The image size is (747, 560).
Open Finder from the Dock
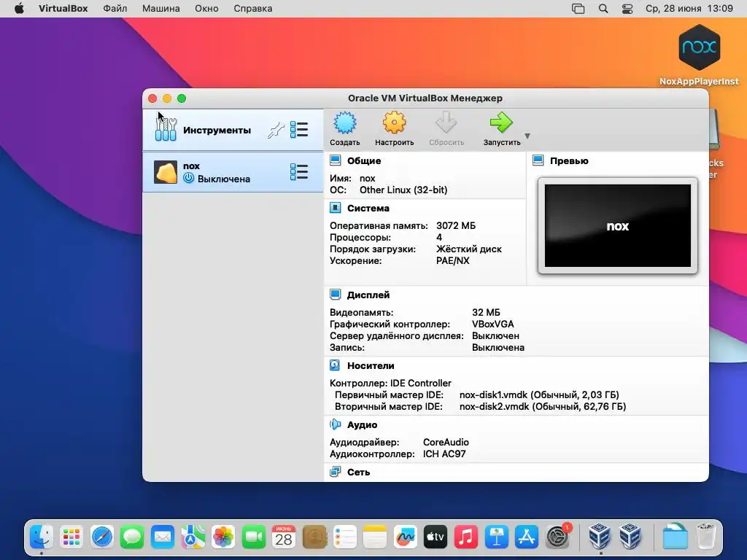(x=42, y=537)
